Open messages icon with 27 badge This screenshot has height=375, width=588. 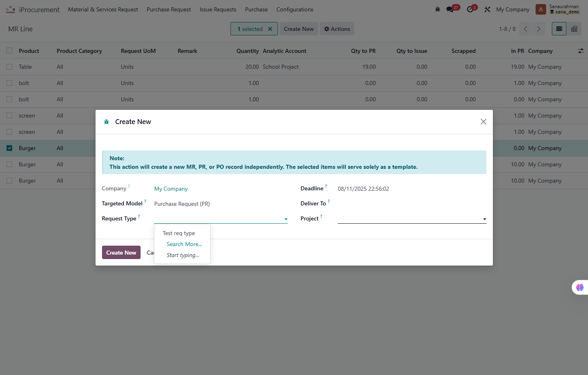coord(450,9)
